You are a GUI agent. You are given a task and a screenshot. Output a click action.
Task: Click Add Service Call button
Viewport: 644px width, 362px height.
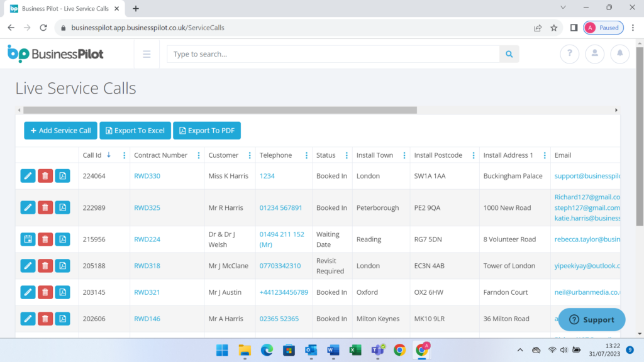point(61,131)
